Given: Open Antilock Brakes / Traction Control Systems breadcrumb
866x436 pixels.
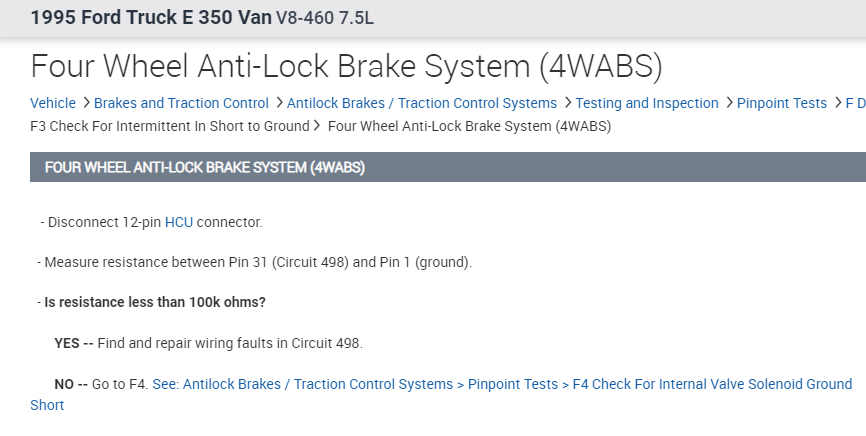Looking at the screenshot, I should click(x=421, y=103).
